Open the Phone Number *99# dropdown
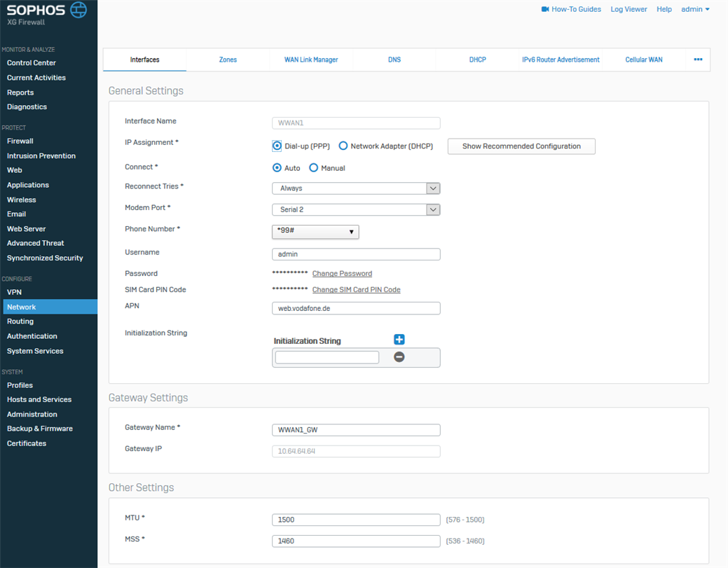Image resolution: width=728 pixels, height=568 pixels. click(x=315, y=232)
